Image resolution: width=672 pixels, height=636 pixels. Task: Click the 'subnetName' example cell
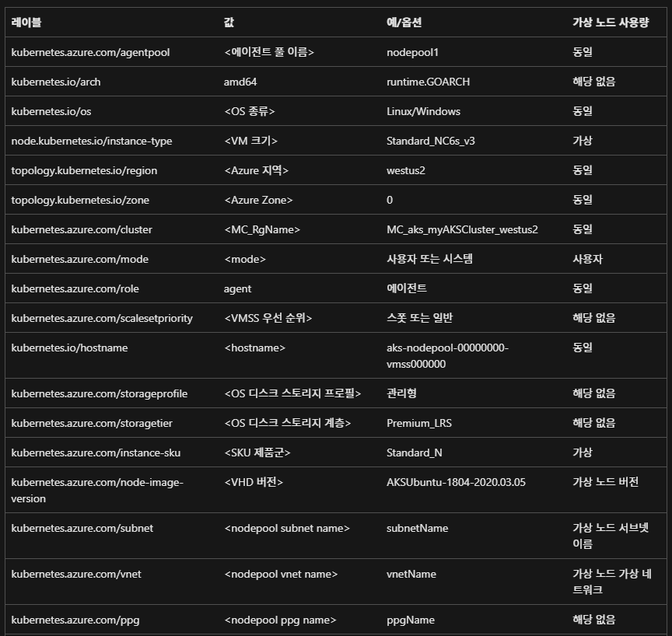click(418, 528)
